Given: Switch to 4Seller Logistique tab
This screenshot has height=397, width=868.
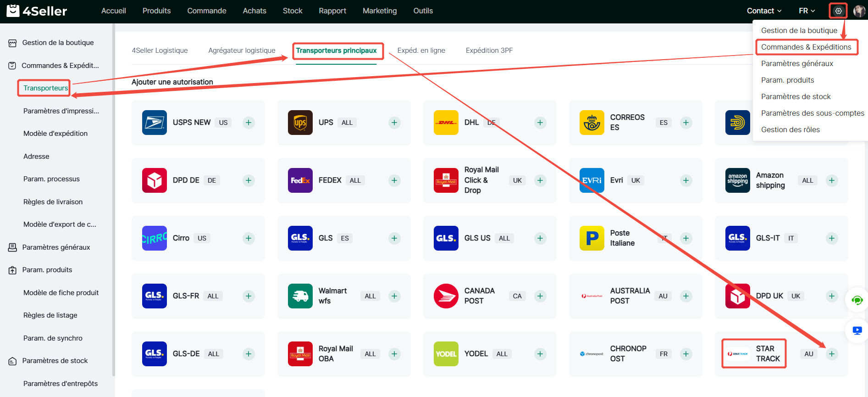Looking at the screenshot, I should click(x=160, y=50).
